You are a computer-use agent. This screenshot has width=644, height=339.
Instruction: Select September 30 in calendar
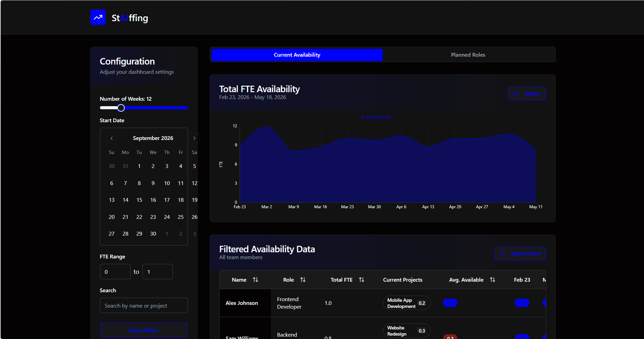(153, 234)
